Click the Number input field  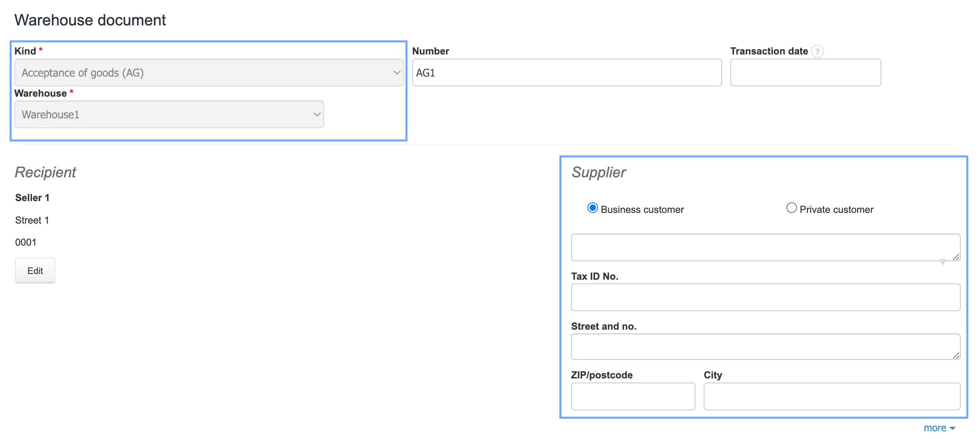(567, 73)
